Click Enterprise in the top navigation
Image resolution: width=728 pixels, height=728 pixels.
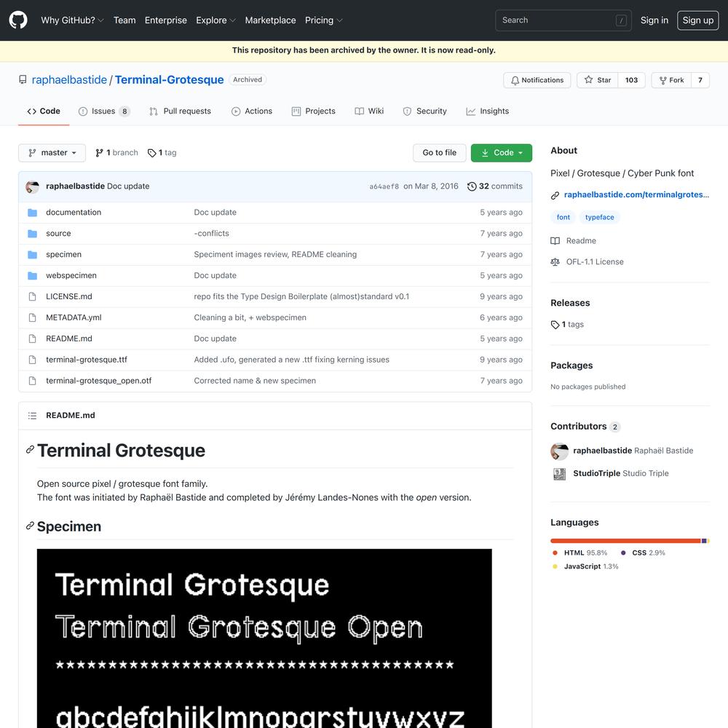pyautogui.click(x=166, y=20)
